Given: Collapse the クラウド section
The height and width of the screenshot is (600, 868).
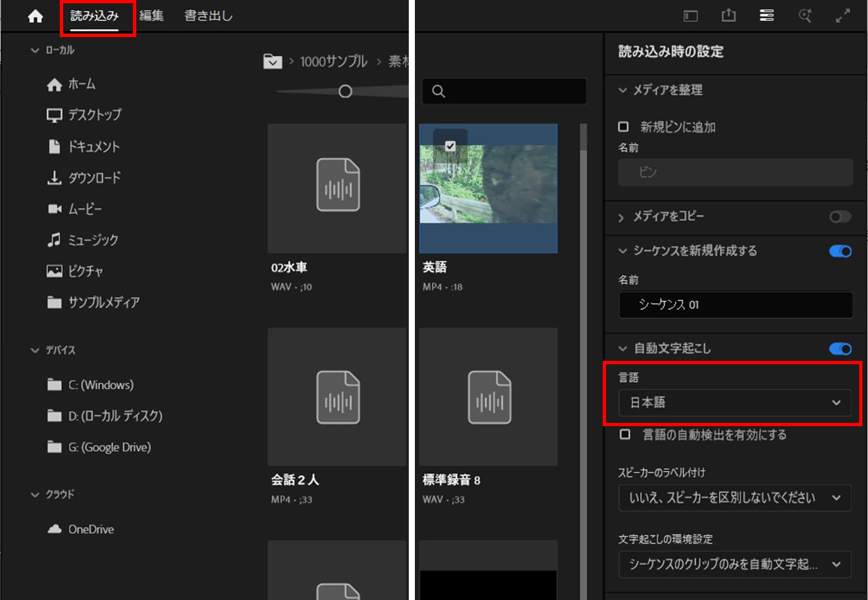Looking at the screenshot, I should pos(35,494).
